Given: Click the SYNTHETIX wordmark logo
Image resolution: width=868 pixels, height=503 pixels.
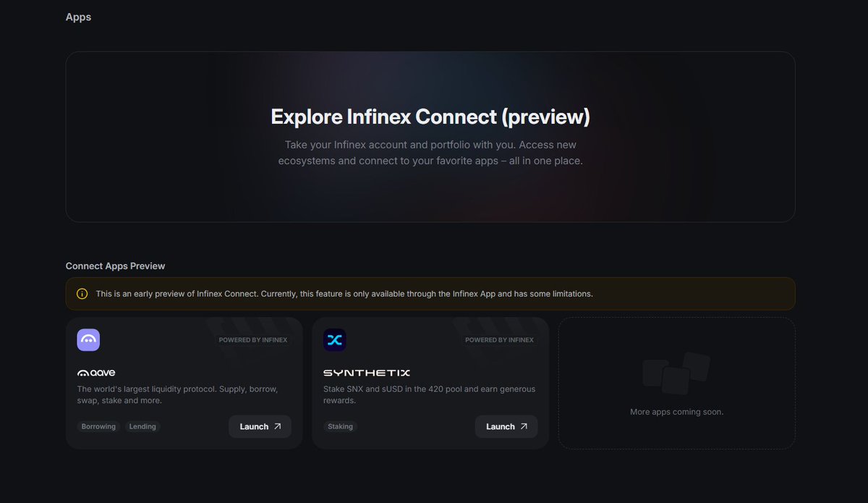Looking at the screenshot, I should click(x=367, y=373).
